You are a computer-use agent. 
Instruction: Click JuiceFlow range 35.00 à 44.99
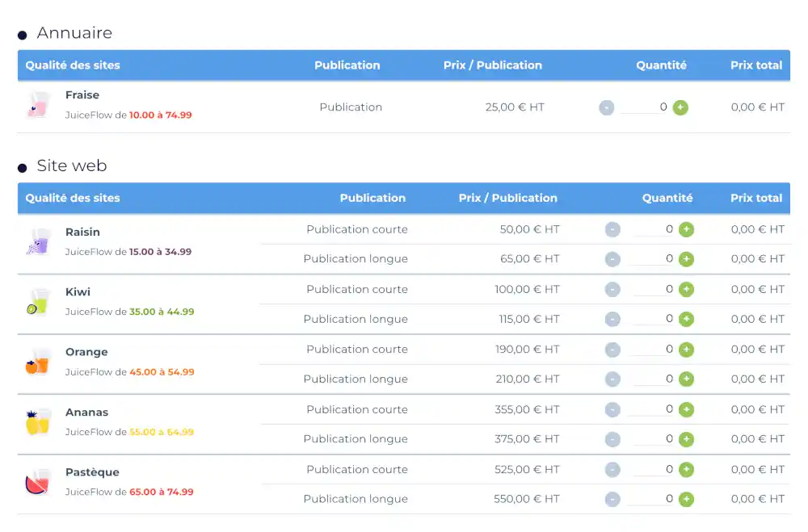pyautogui.click(x=162, y=312)
